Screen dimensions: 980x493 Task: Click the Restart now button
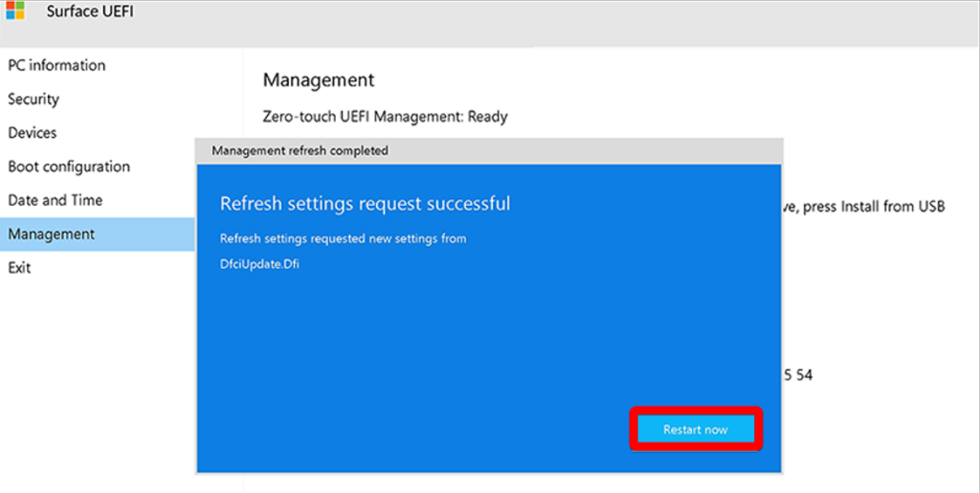(x=695, y=429)
